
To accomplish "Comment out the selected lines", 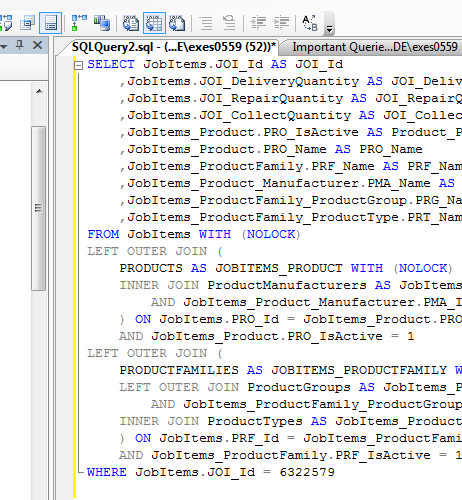I will pyautogui.click(x=207, y=23).
